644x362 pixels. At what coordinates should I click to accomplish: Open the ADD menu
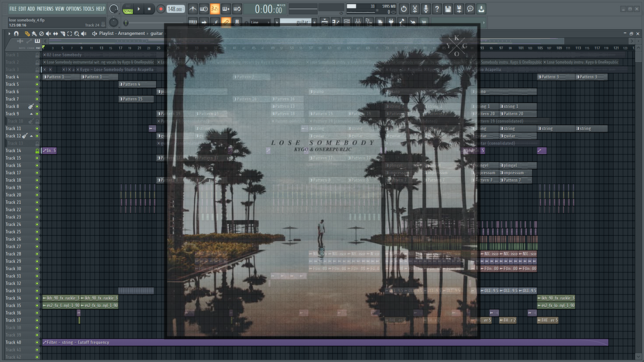(31, 8)
